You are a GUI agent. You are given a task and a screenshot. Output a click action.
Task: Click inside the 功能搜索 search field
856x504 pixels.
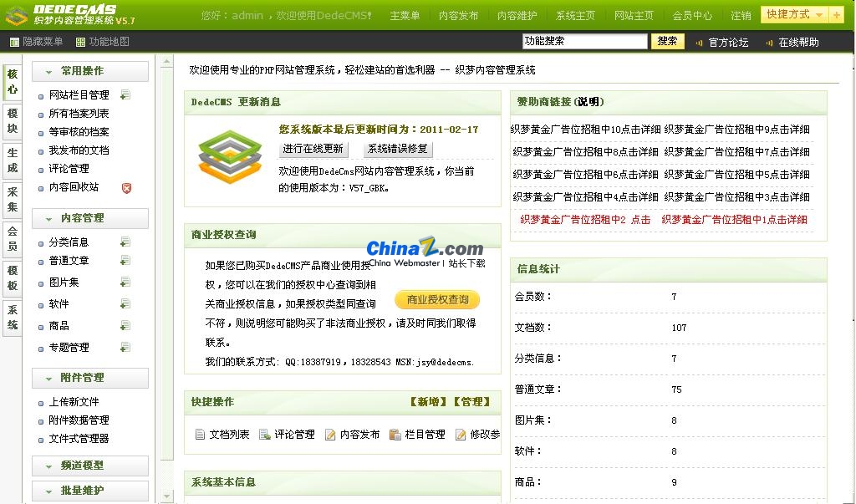(x=585, y=41)
